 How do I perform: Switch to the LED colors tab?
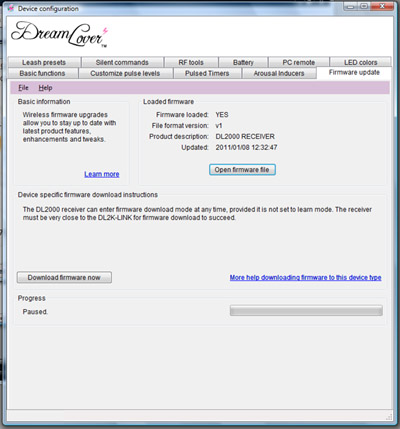(x=361, y=62)
